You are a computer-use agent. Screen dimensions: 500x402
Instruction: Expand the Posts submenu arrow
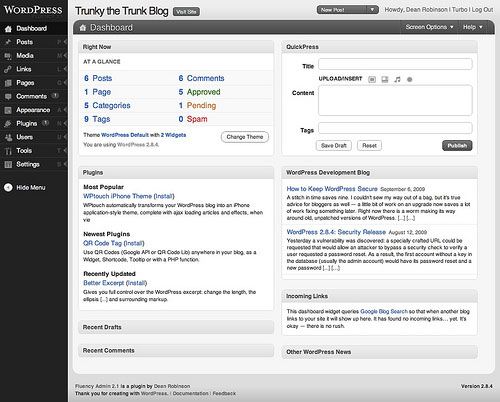65,42
